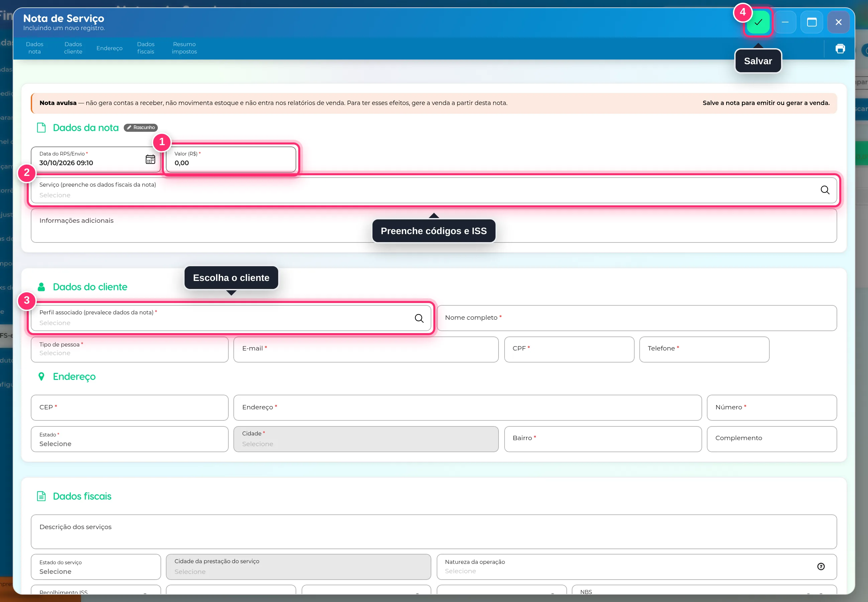Screen dimensions: 868x602
Task: Maximize the Nota de Serviço window
Action: (811, 22)
